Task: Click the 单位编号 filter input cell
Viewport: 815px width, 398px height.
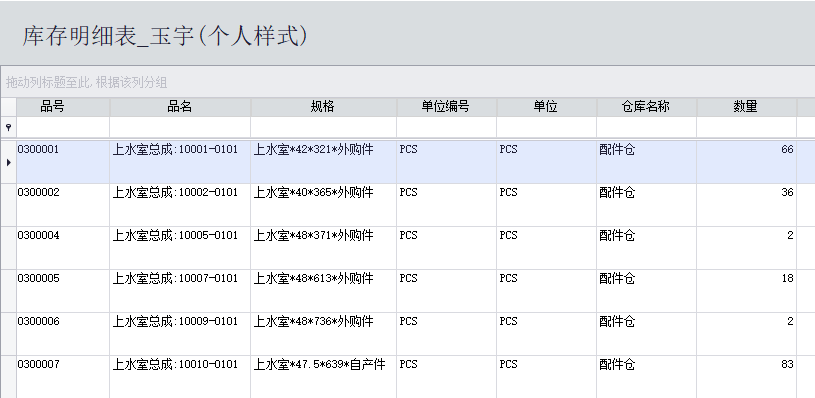Action: point(446,127)
